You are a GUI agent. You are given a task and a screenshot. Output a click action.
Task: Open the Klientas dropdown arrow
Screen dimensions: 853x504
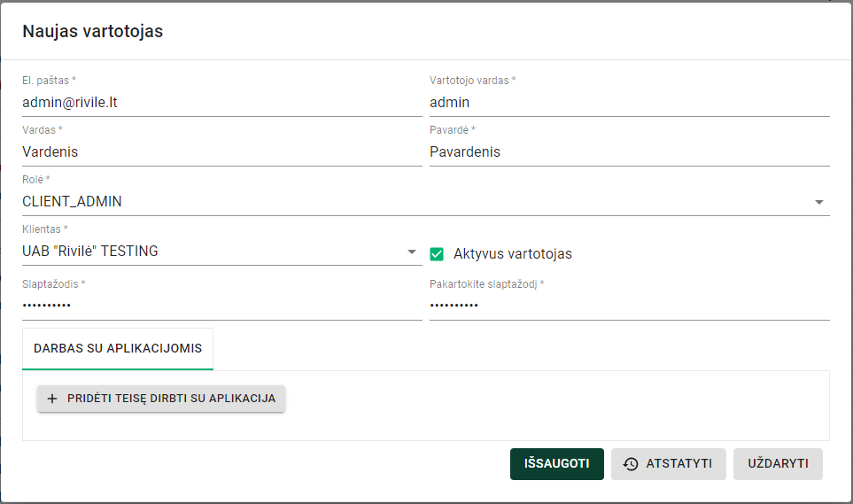411,252
